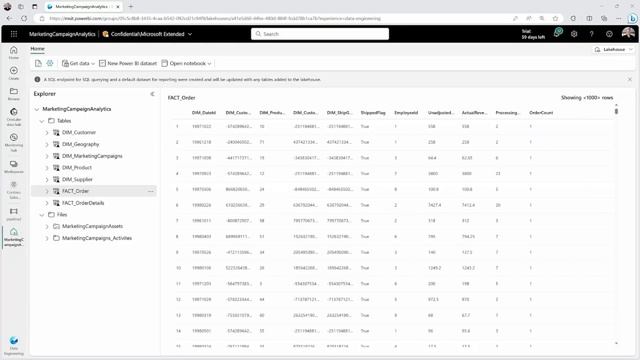
Task: Open feedback smiley icon
Action: click(609, 34)
